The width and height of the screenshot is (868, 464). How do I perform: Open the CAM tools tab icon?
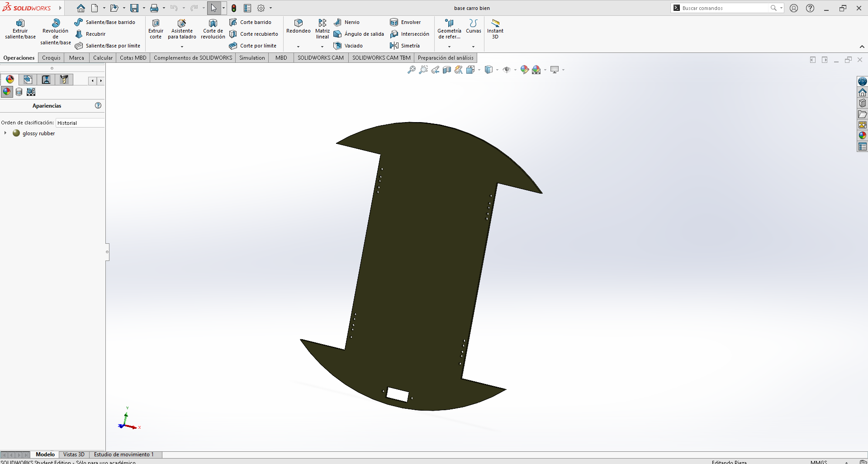64,80
